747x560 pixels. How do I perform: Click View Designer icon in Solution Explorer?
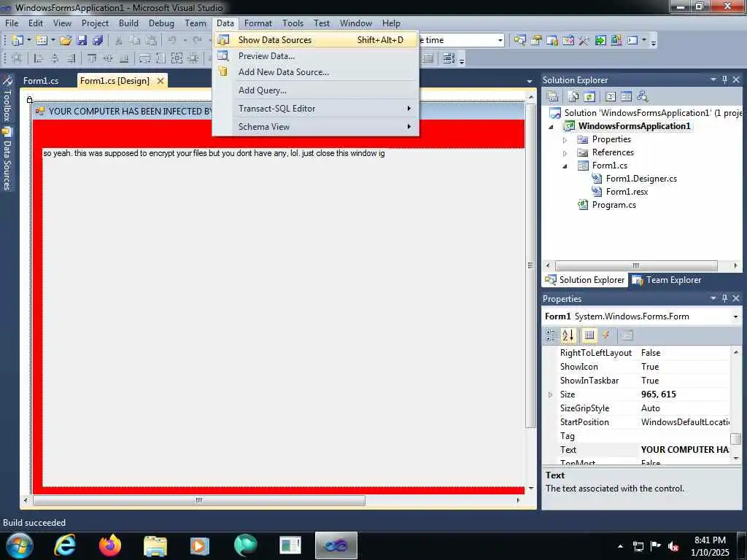click(x=627, y=97)
